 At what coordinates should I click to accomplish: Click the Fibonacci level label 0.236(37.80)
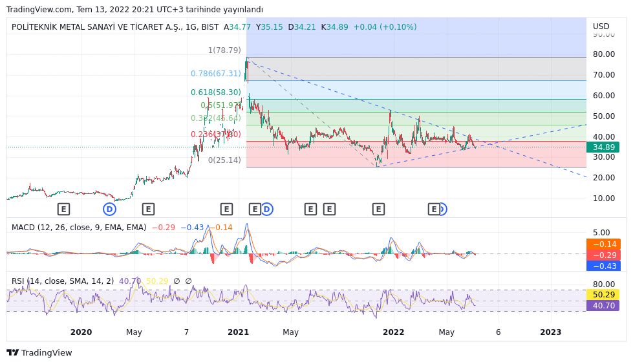[216, 134]
